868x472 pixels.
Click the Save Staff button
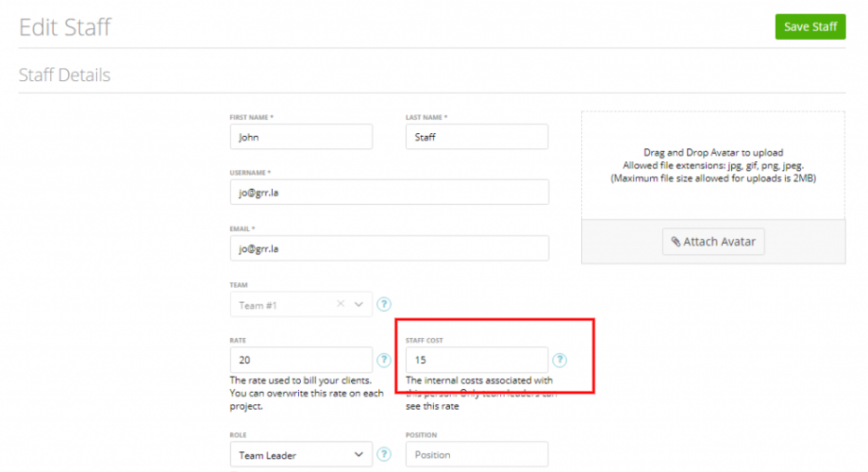click(x=810, y=26)
